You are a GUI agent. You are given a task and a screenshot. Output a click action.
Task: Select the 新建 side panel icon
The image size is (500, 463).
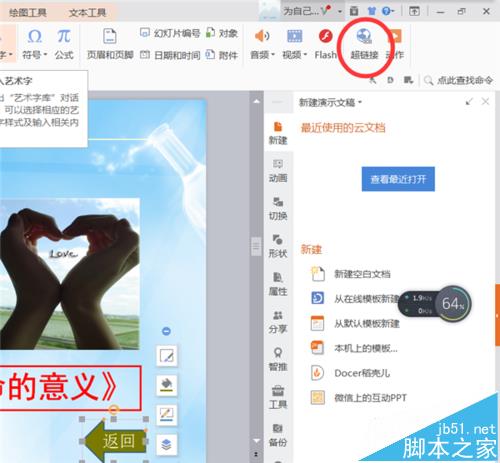[278, 133]
